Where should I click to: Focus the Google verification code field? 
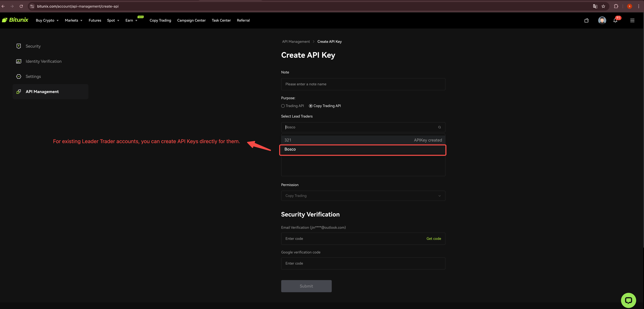(363, 263)
